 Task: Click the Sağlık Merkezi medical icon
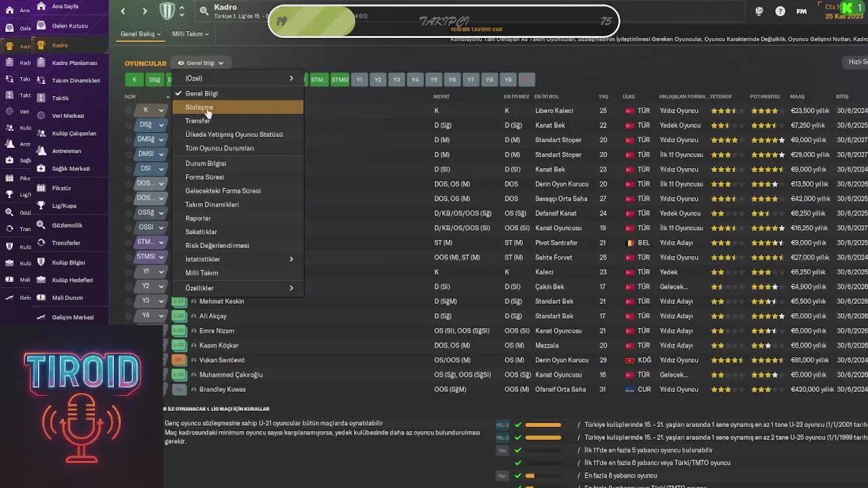click(41, 169)
